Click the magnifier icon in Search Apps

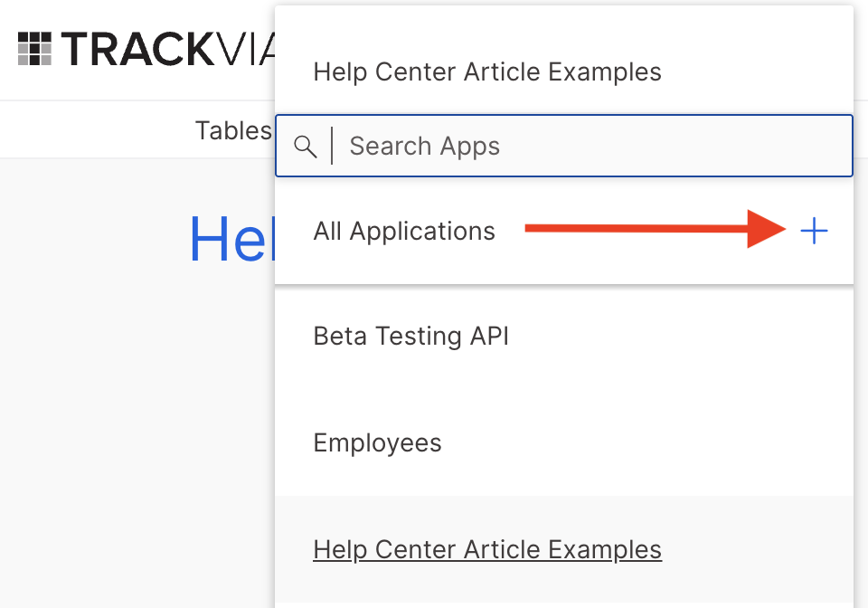click(305, 147)
